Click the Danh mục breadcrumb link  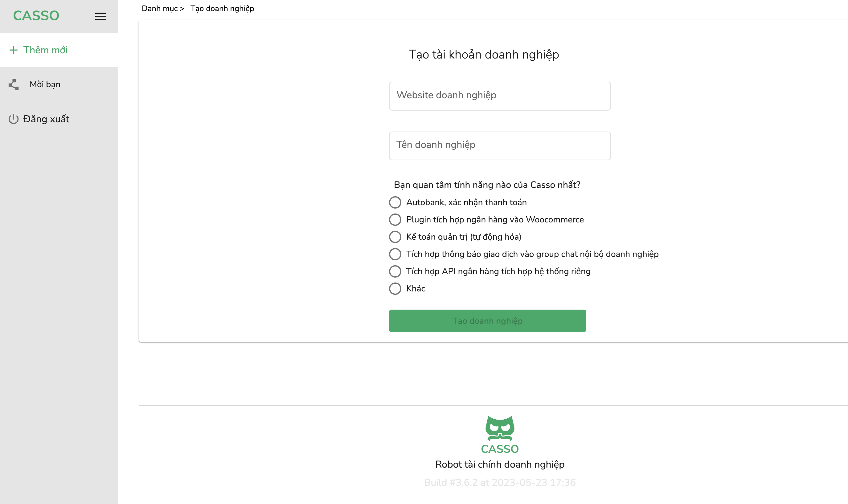point(160,9)
